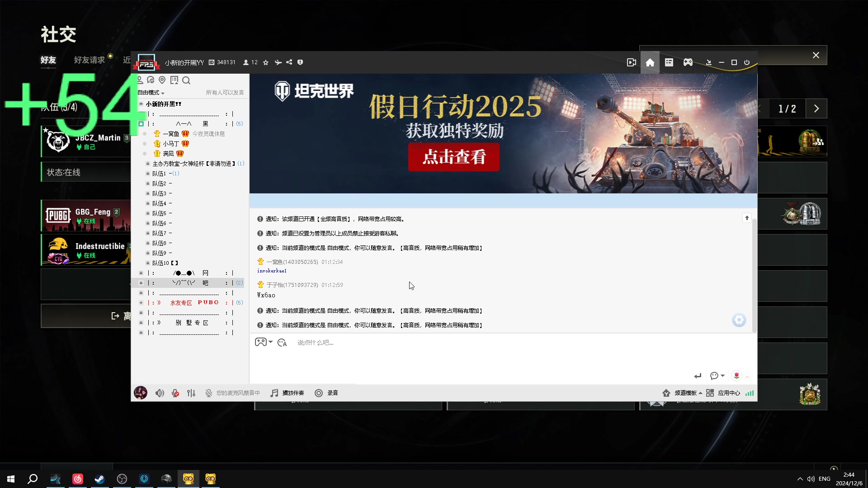Unmute your muted microphone
The image size is (868, 488).
[175, 393]
